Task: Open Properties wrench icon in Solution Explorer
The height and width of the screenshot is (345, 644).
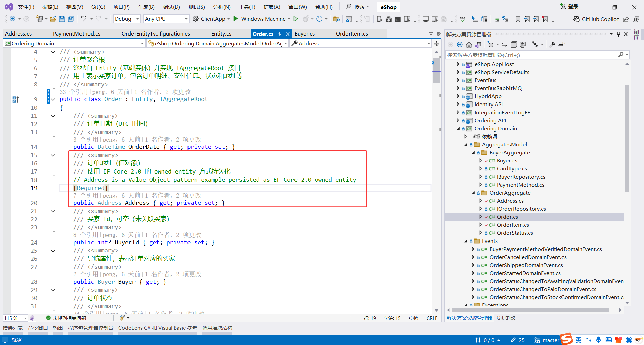Action: pos(552,45)
